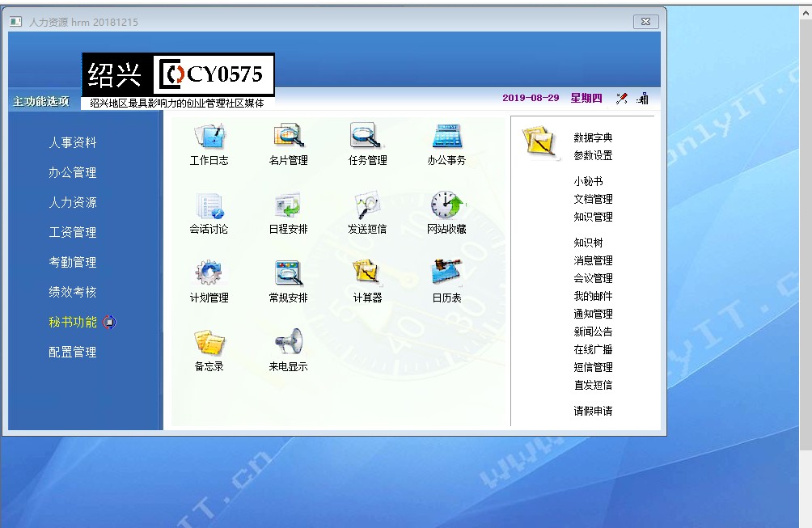Click the circular icon next to 秘书功能
Viewport: 812px width, 528px height.
[x=109, y=322]
